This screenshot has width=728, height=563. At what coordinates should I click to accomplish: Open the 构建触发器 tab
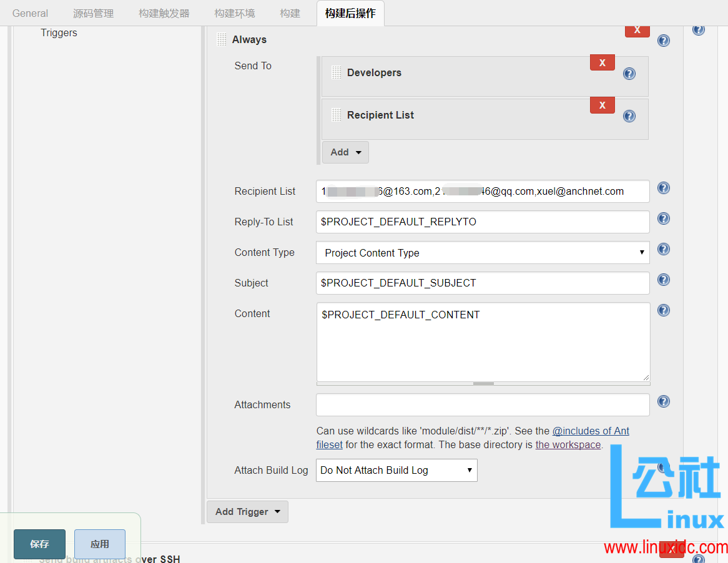164,13
